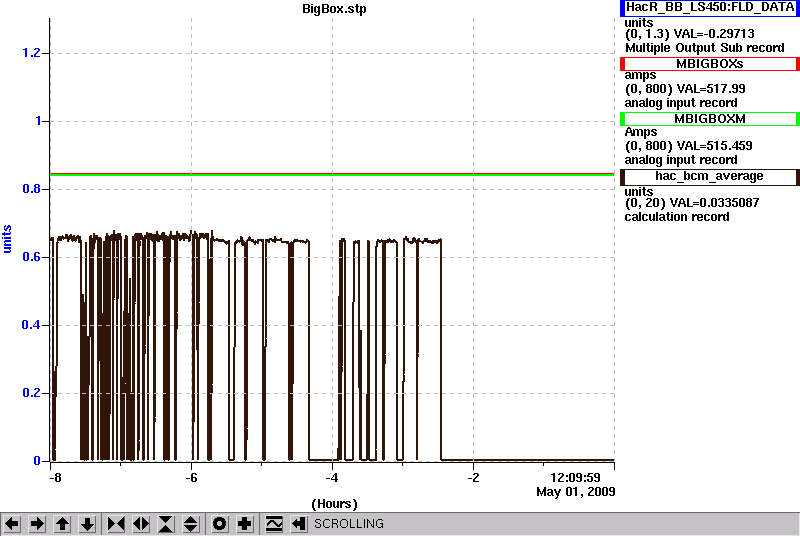The image size is (800, 536).
Task: Click the 'calculation record' description
Action: point(677,217)
